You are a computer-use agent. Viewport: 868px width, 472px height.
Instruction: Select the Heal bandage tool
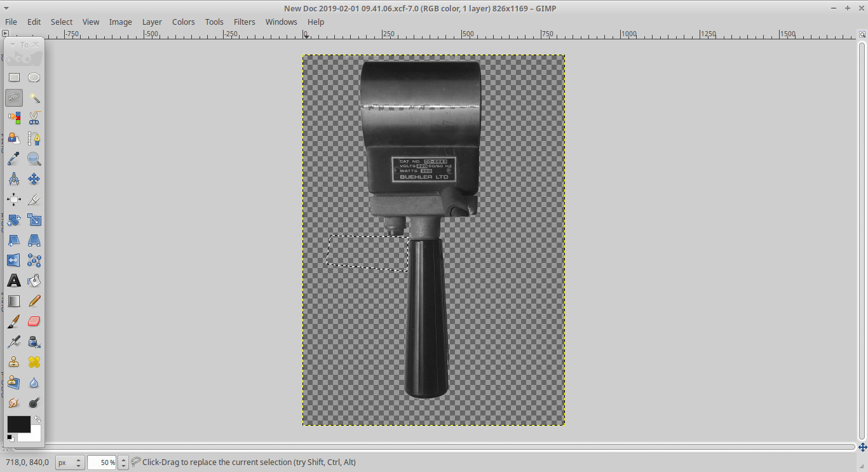(34, 362)
